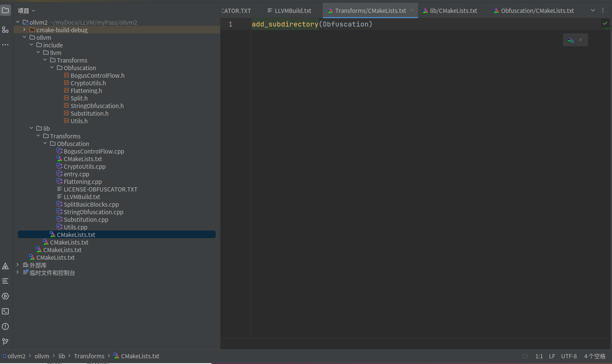Show more tool windows via ellipsis icon
Viewport: 612px width, 364px height.
click(x=5, y=45)
